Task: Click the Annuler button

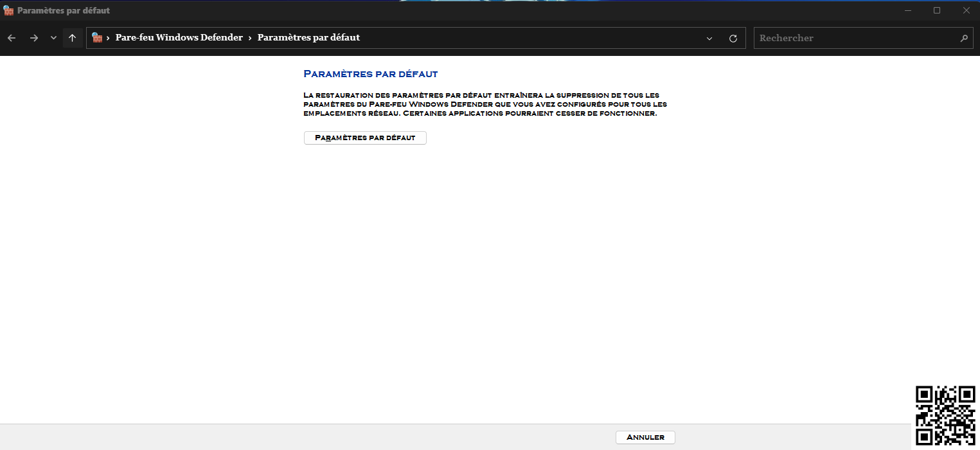Action: (x=645, y=437)
